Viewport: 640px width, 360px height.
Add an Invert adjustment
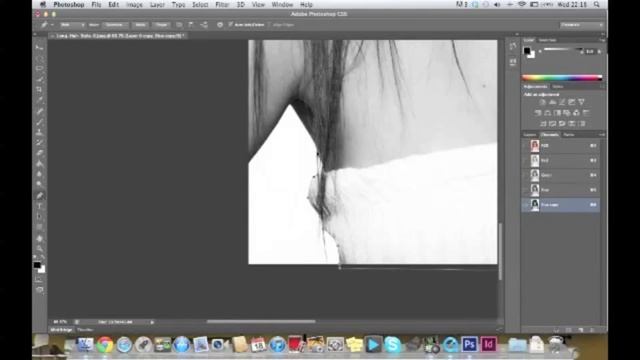[x=543, y=123]
